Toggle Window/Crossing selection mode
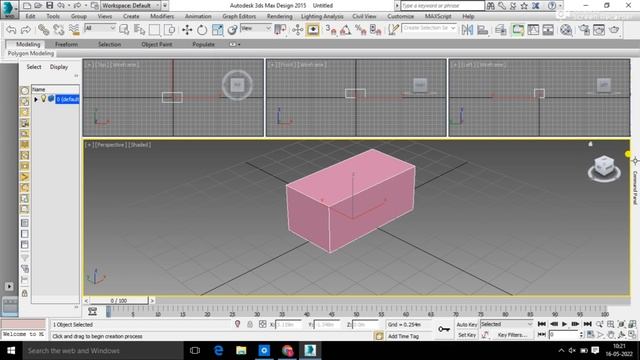The width and height of the screenshot is (640, 360). tap(169, 30)
